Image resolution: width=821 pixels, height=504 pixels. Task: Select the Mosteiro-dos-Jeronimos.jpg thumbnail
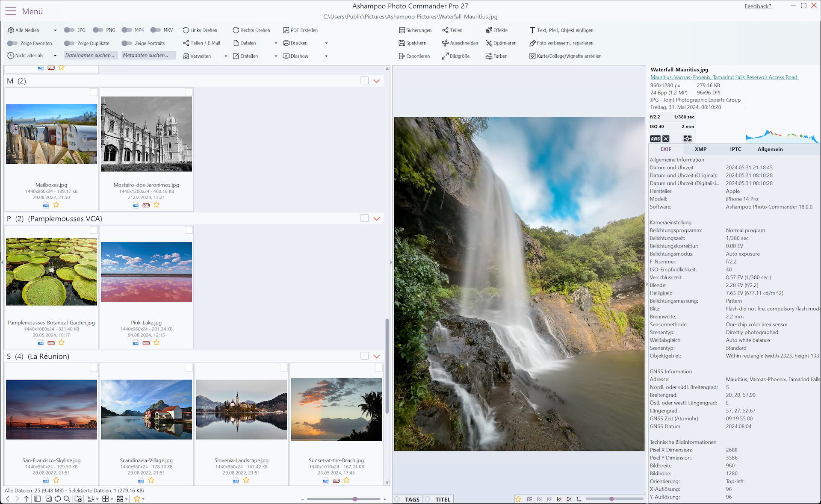[x=147, y=134]
